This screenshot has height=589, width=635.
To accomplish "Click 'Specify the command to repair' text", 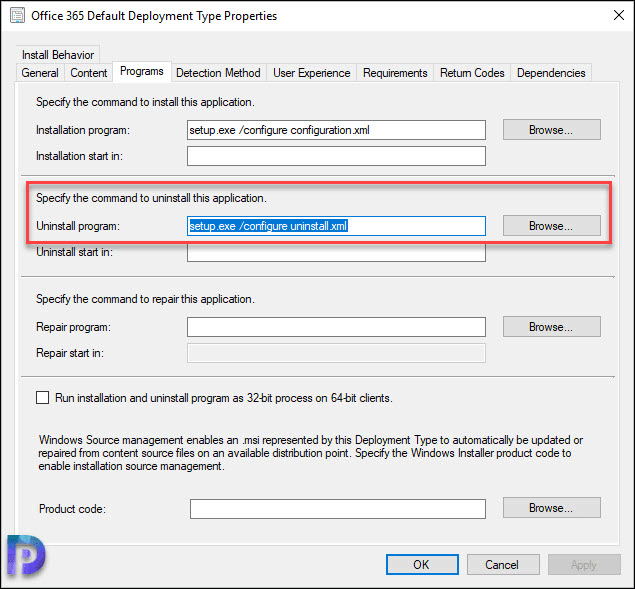I will (x=145, y=299).
